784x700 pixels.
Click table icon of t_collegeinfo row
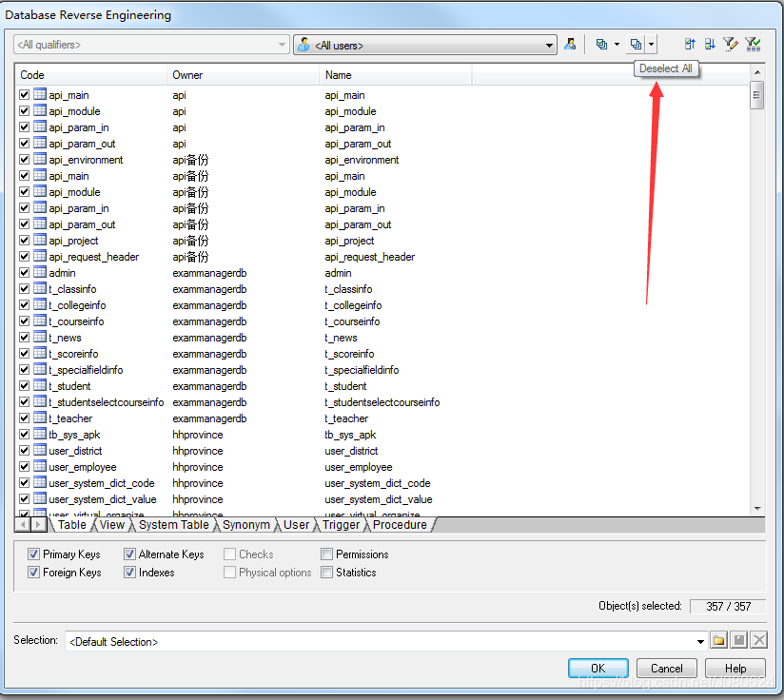(40, 304)
